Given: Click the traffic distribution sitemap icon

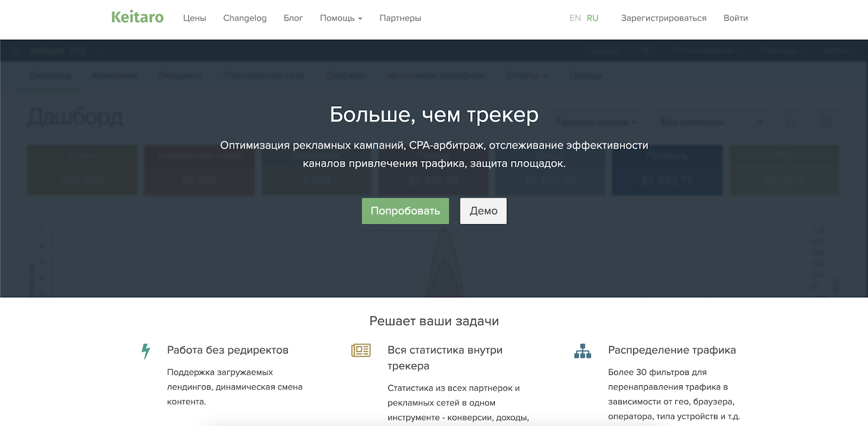Looking at the screenshot, I should [583, 351].
